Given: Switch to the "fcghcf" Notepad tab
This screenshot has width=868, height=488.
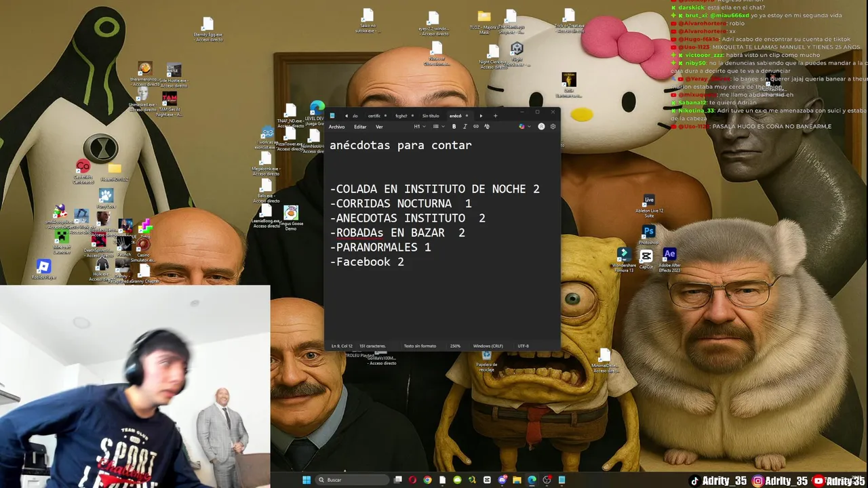Looking at the screenshot, I should 401,116.
